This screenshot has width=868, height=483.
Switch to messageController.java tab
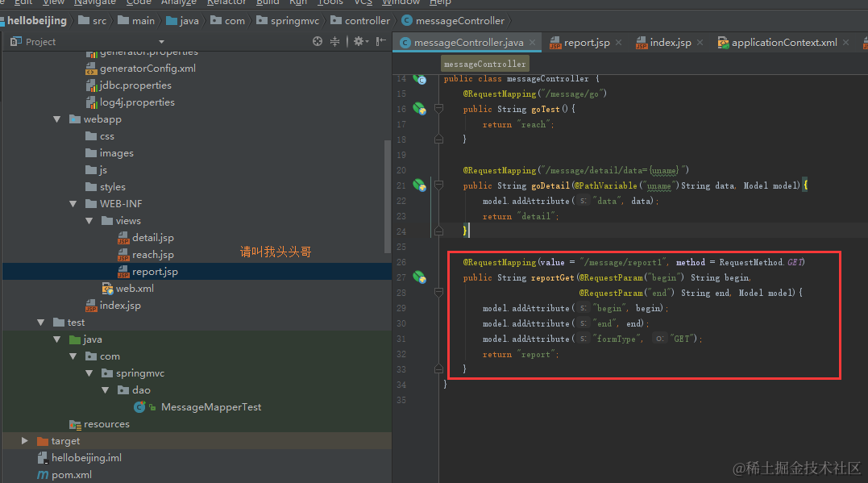click(468, 43)
